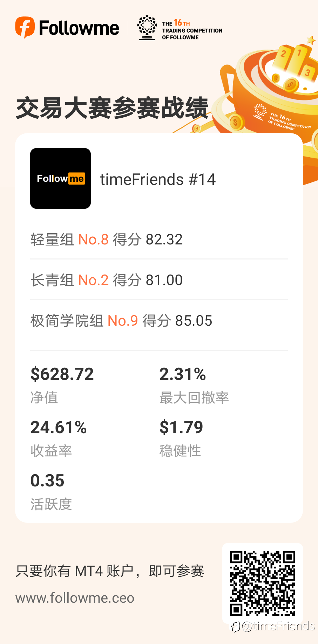
Task: Click the Followme wordmark in header
Action: [x=79, y=28]
